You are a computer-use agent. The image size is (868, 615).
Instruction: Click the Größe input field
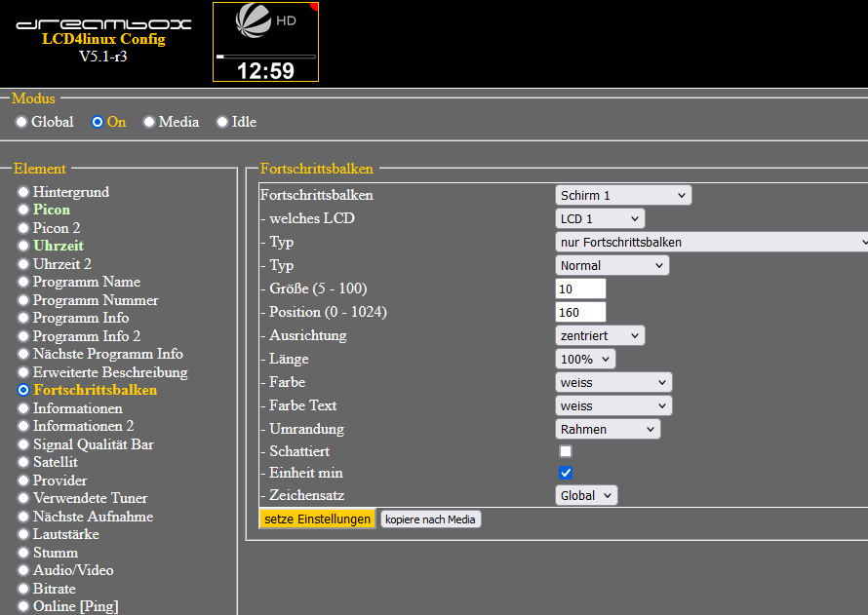pos(580,288)
